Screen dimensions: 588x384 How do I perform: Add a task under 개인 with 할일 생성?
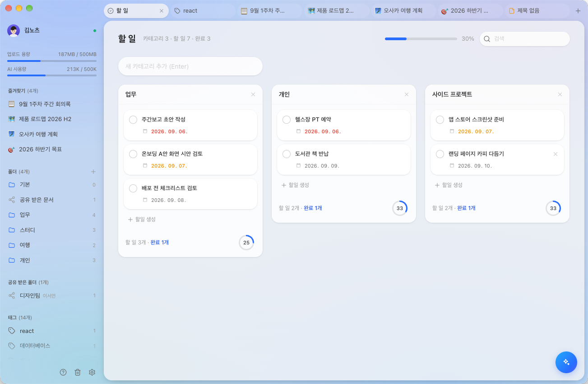[295, 185]
